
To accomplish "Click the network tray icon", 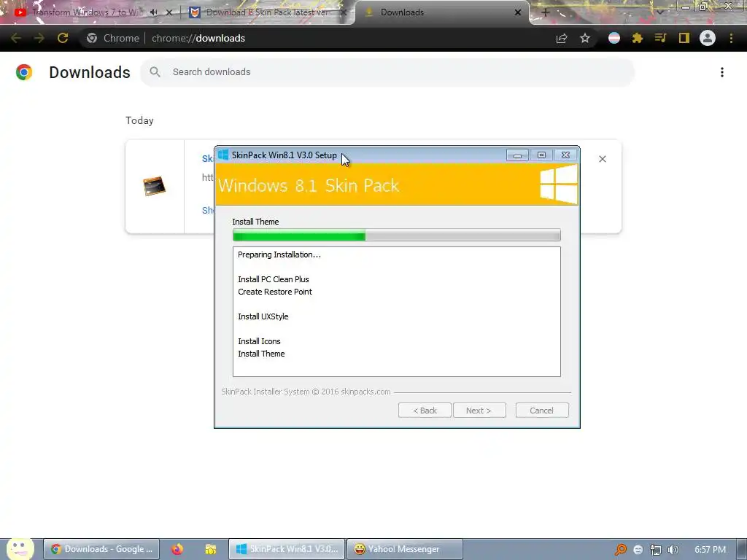I will point(656,550).
